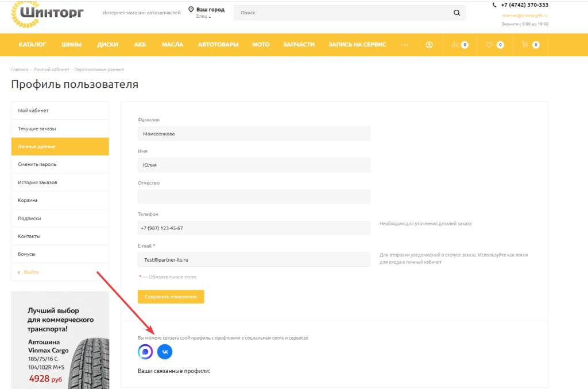Click the location pin icon near Ваш город
The height and width of the screenshot is (389, 588).
click(191, 9)
